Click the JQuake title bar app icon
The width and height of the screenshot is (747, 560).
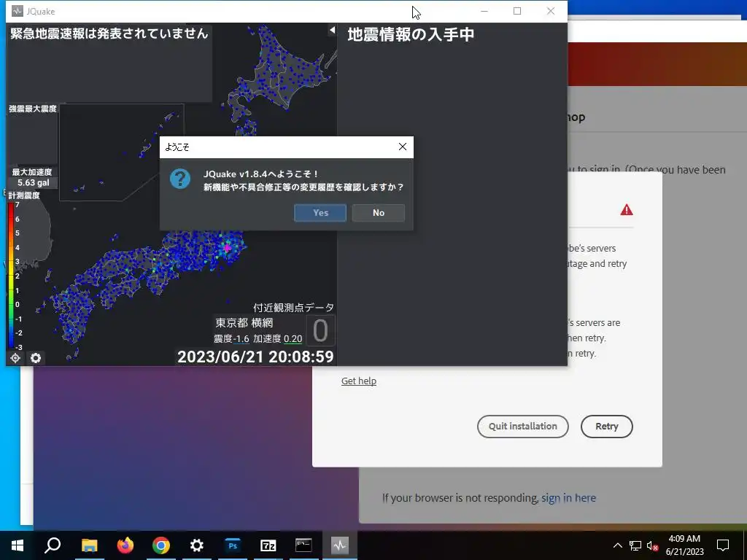17,11
